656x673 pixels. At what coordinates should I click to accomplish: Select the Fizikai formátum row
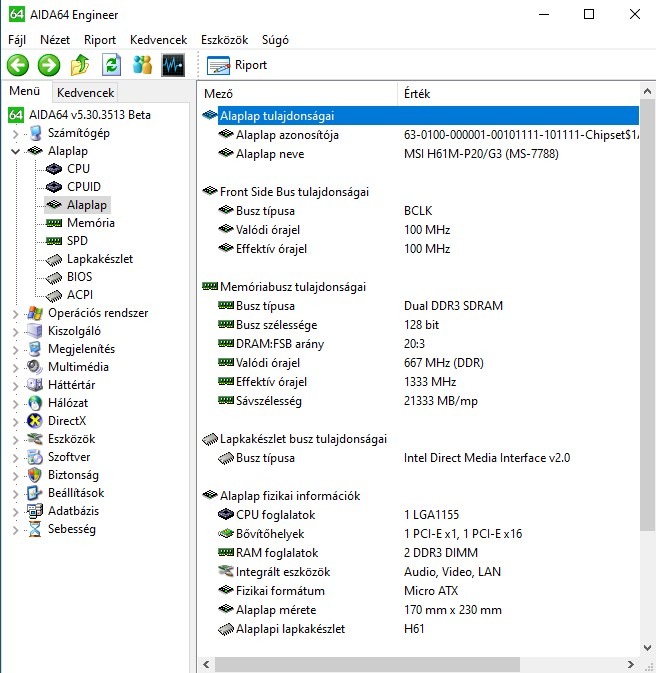[419, 591]
